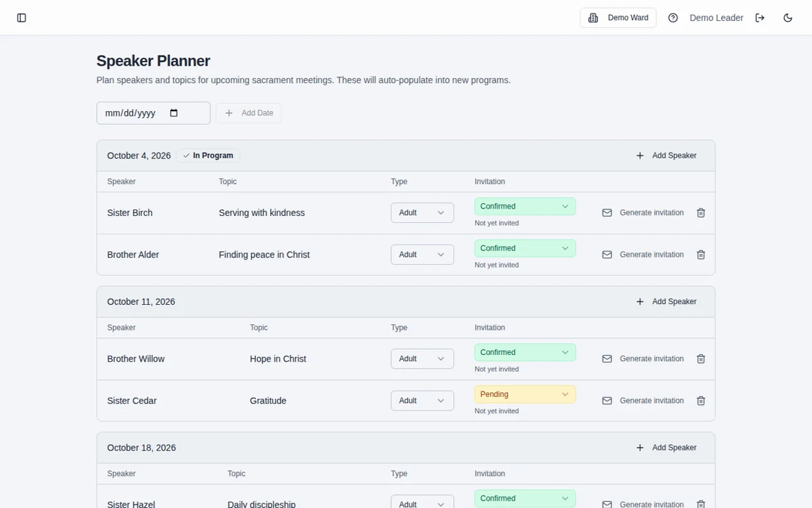The image size is (812, 508).
Task: Click the October 4, 2026 date heading
Action: point(139,156)
